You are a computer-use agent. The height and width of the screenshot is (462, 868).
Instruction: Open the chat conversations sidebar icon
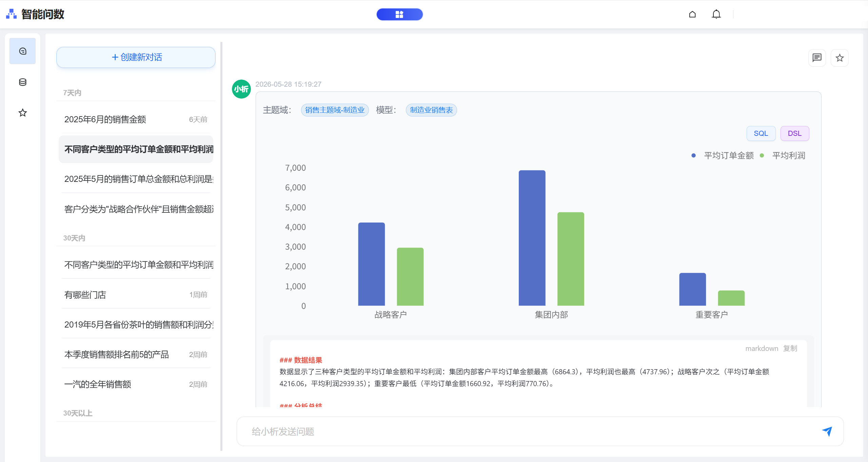[22, 51]
